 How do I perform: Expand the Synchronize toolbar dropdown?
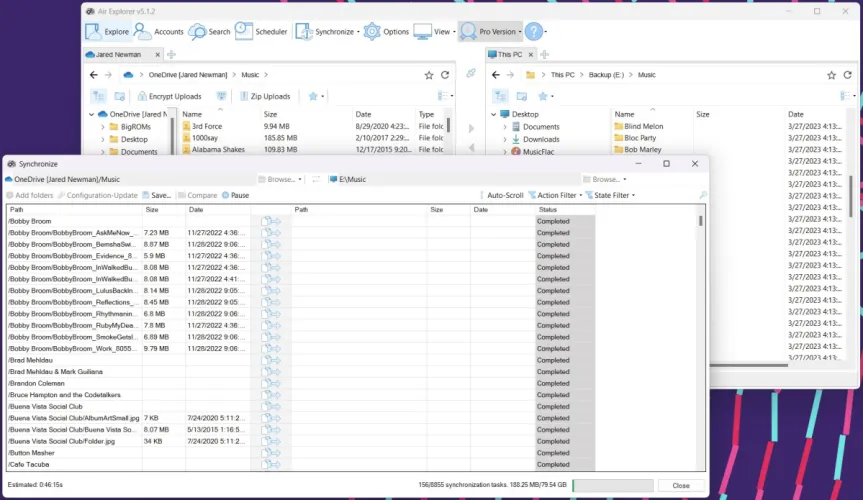pos(358,32)
